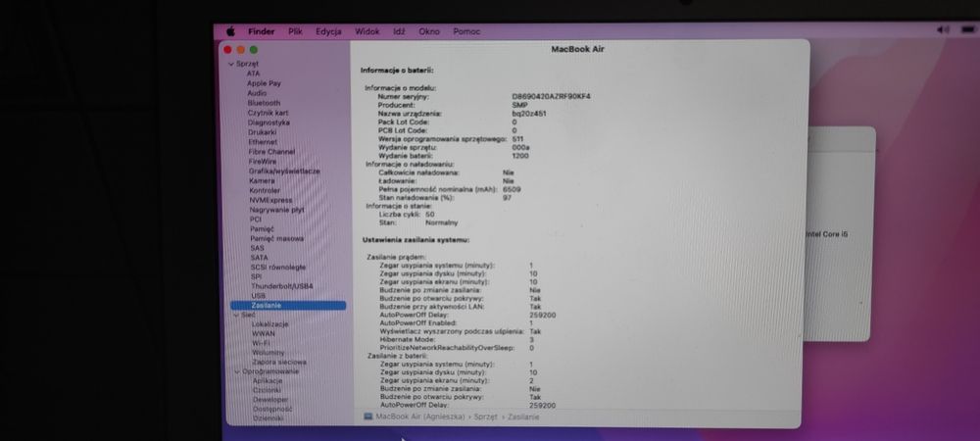
Task: Select NVMExpress in sidebar
Action: (x=270, y=200)
